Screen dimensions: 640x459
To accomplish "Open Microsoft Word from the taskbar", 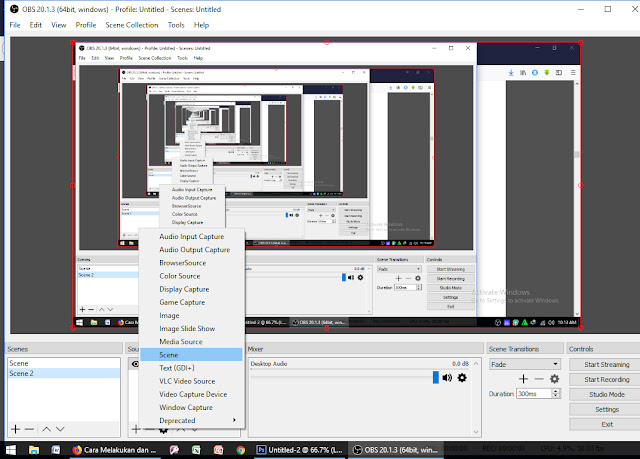I will coord(56,450).
